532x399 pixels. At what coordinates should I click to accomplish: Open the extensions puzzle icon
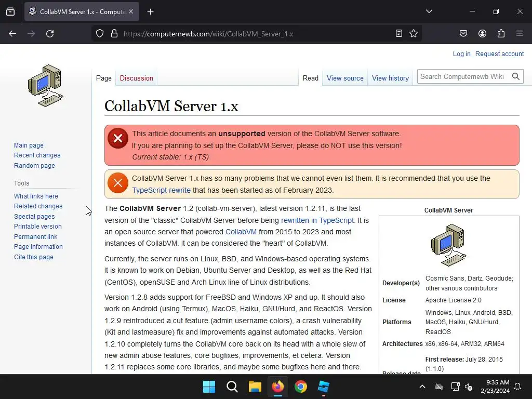(x=501, y=33)
